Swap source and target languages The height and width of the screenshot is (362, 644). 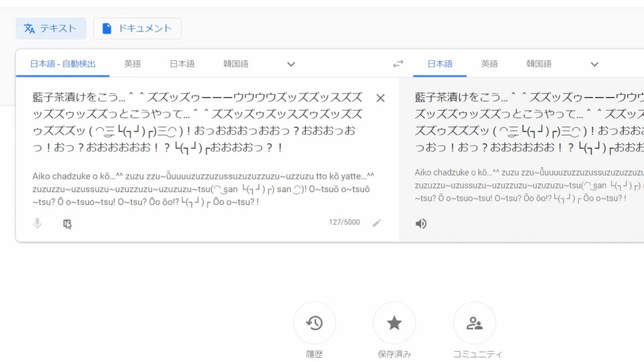[x=398, y=64]
